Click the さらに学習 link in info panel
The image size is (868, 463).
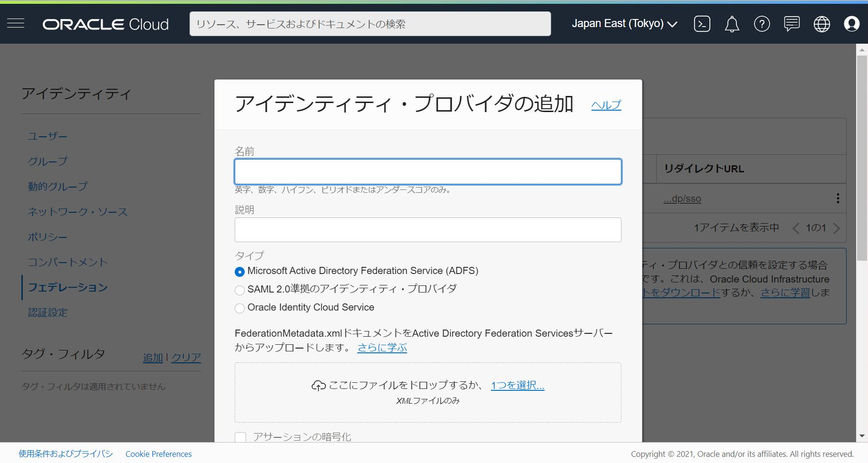pyautogui.click(x=785, y=293)
